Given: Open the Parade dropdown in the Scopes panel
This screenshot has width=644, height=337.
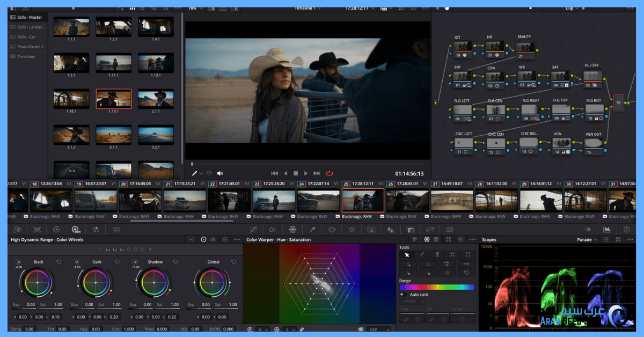Looking at the screenshot, I should (588, 239).
